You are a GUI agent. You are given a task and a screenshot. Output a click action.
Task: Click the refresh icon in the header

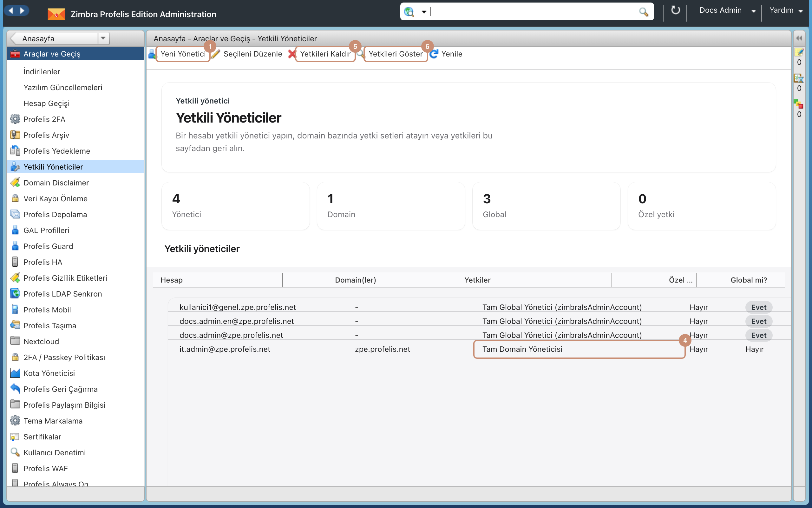(675, 11)
